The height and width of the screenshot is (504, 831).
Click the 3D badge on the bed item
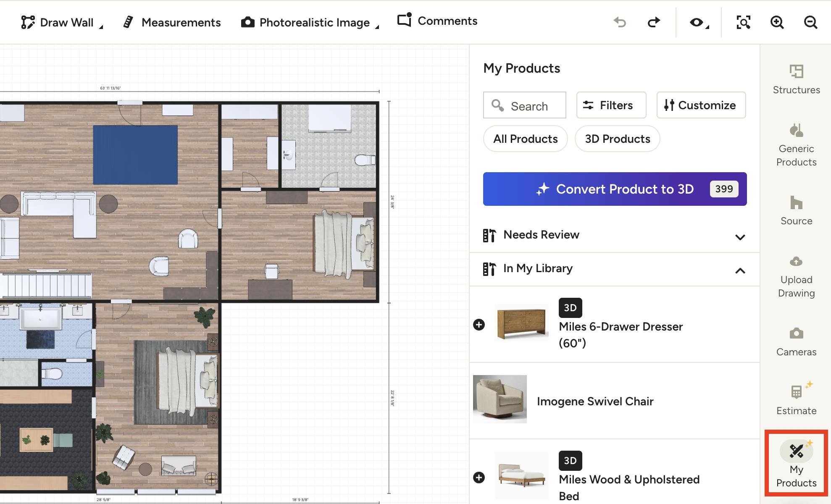coord(570,461)
